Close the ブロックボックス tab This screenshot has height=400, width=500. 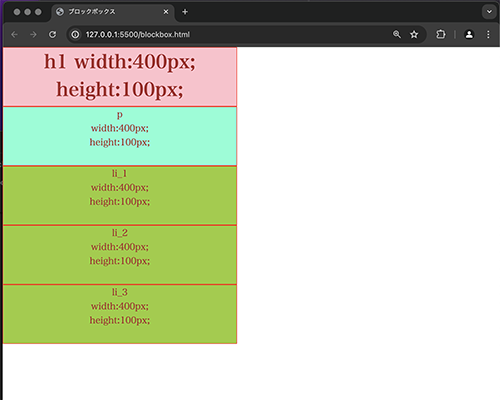166,12
